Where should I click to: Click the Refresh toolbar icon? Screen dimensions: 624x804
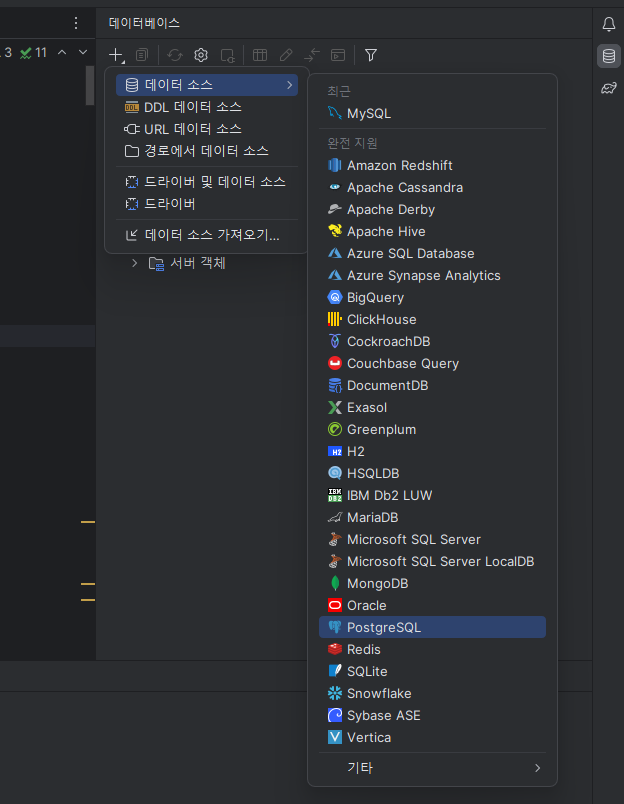[175, 55]
